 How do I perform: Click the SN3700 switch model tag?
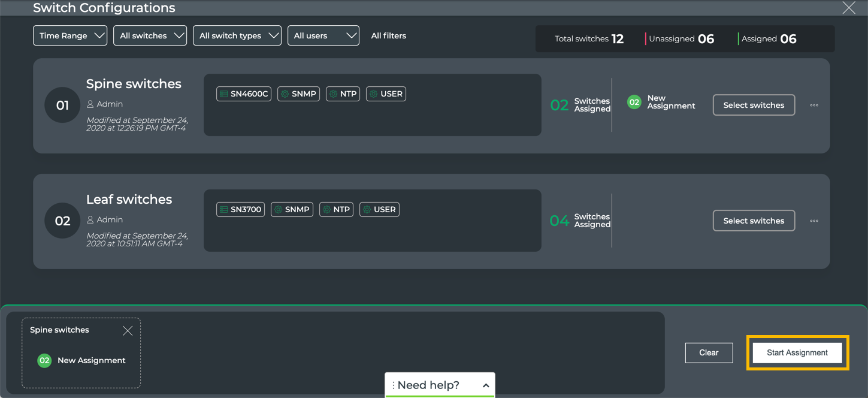tap(240, 210)
